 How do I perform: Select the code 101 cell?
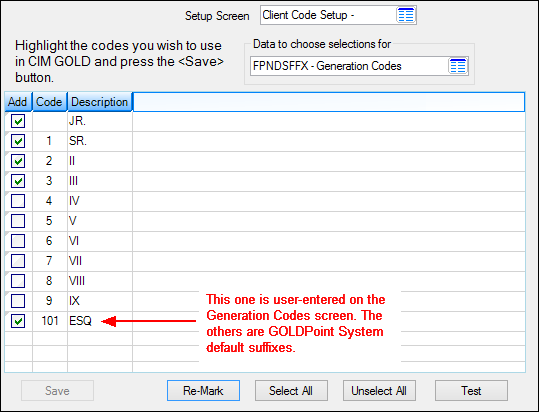50,321
